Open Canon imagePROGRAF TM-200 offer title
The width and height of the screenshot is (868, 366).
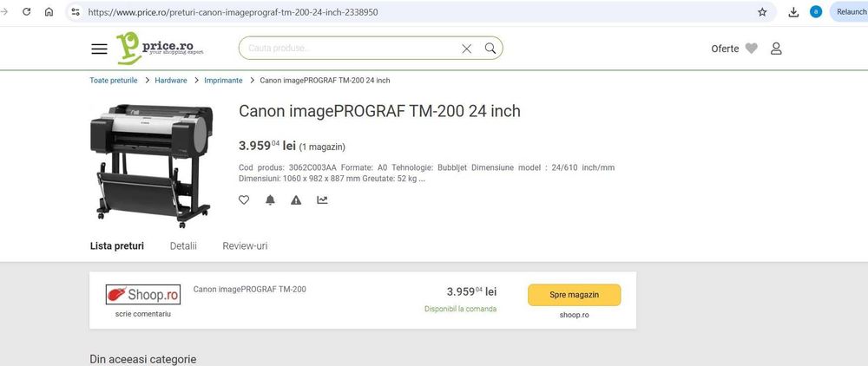pyautogui.click(x=249, y=289)
